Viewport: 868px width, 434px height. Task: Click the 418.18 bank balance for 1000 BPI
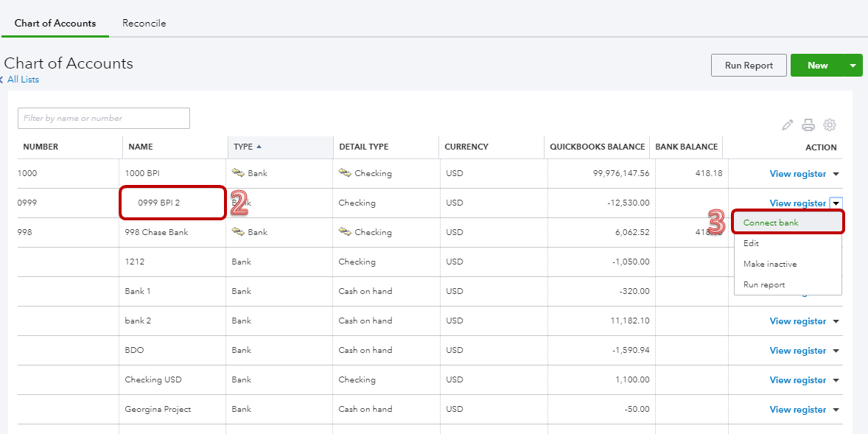(x=709, y=173)
